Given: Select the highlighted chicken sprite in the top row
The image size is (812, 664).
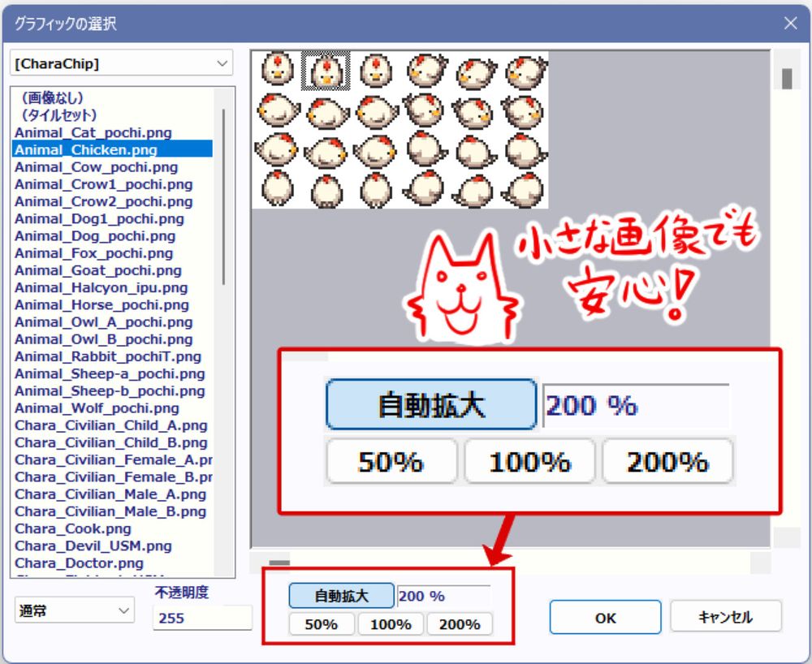Looking at the screenshot, I should (326, 71).
